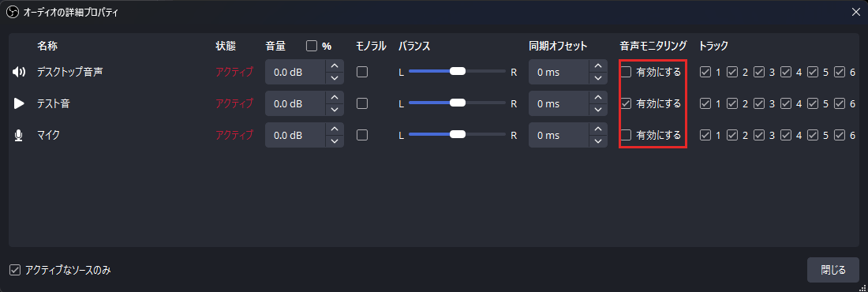Image resolution: width=868 pixels, height=292 pixels.
Task: Enable audio monitoring for マイク
Action: (x=626, y=135)
